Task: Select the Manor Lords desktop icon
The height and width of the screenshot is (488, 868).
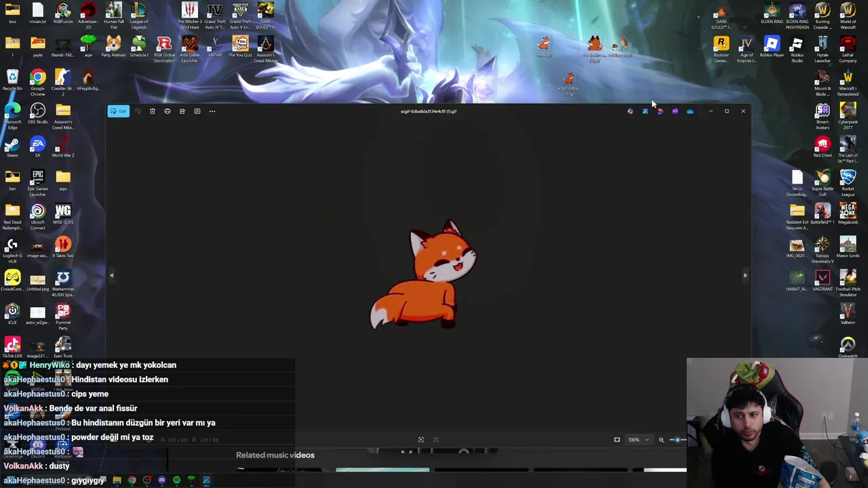Action: point(848,247)
